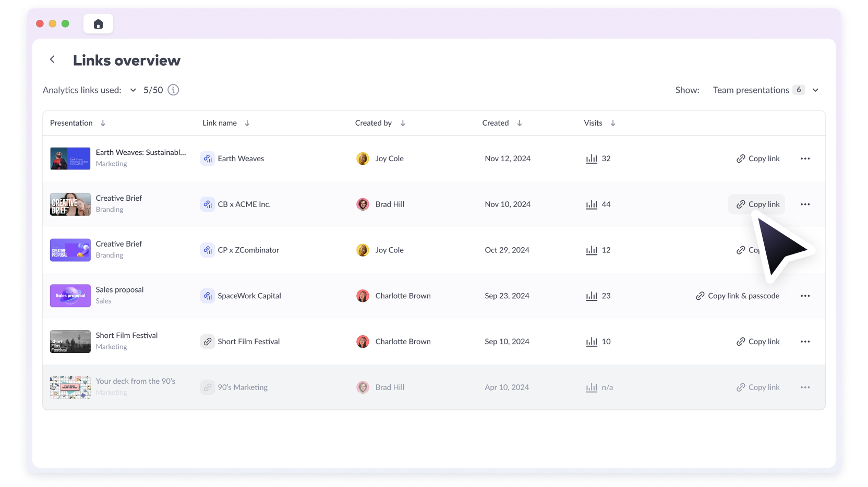The width and height of the screenshot is (868, 487).
Task: Click 'Links overview' page heading
Action: (127, 60)
